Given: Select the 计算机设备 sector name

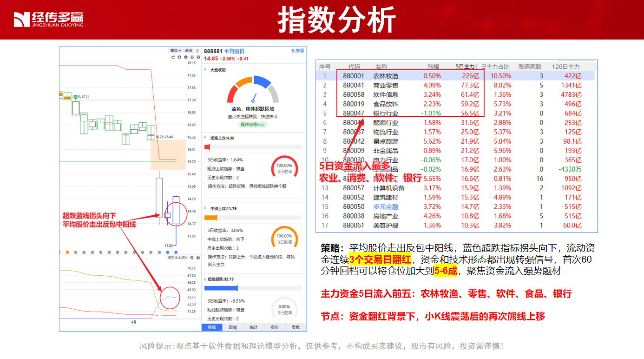Looking at the screenshot, I should tap(389, 188).
